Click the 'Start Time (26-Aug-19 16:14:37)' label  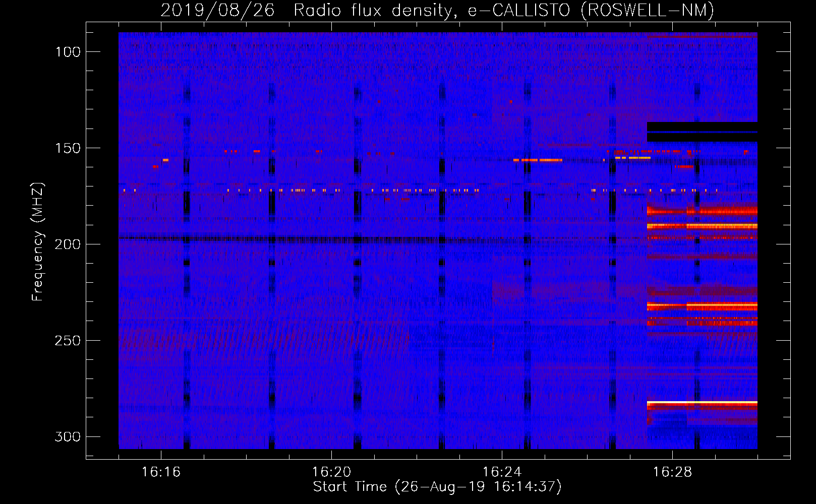coord(437,487)
